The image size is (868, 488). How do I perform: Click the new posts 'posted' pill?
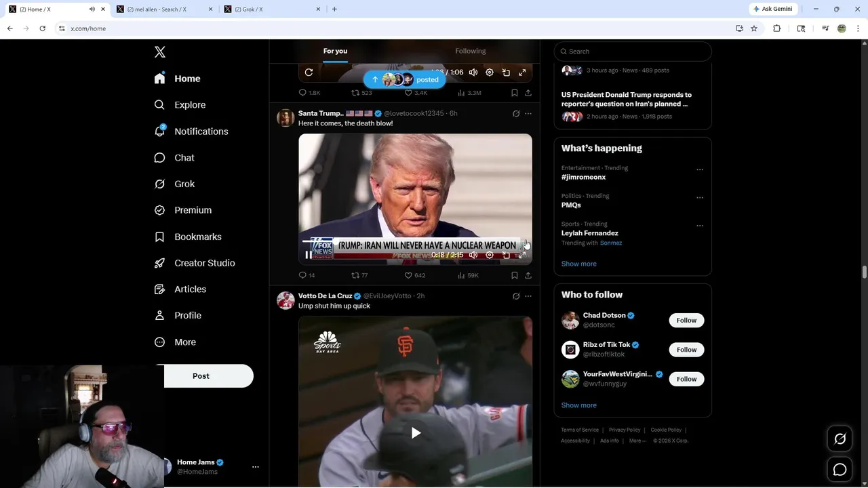[405, 80]
